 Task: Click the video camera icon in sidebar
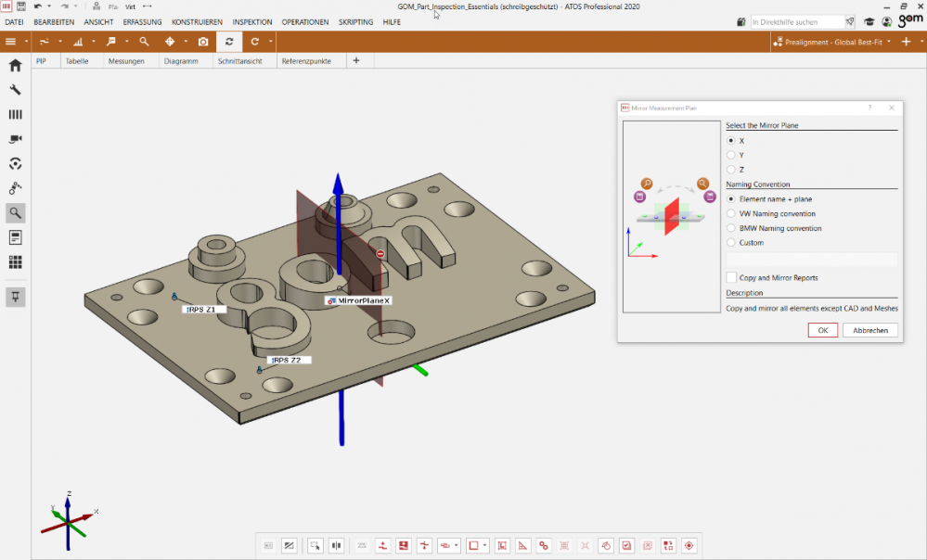[15, 139]
